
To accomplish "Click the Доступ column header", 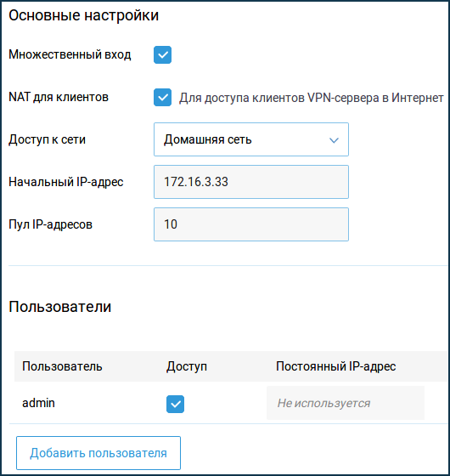I will coord(187,366).
